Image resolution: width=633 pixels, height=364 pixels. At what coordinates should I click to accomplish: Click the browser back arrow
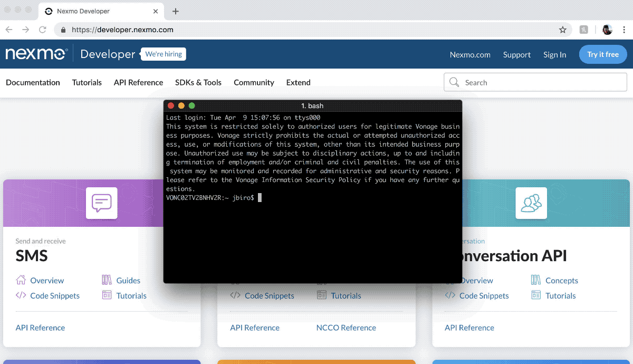click(9, 30)
